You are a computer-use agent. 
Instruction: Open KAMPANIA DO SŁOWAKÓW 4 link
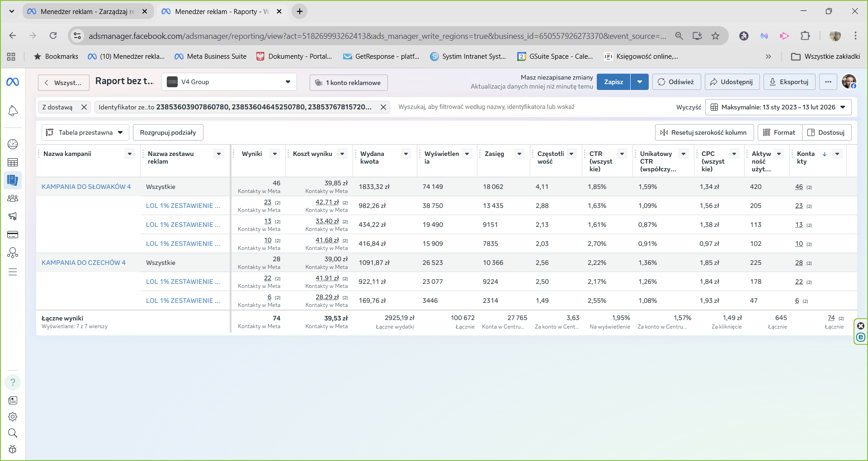click(86, 187)
